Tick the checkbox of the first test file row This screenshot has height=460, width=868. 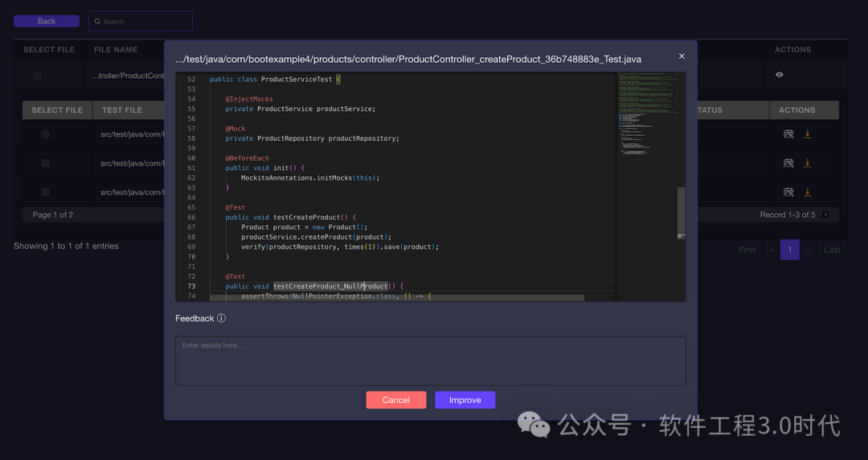45,134
